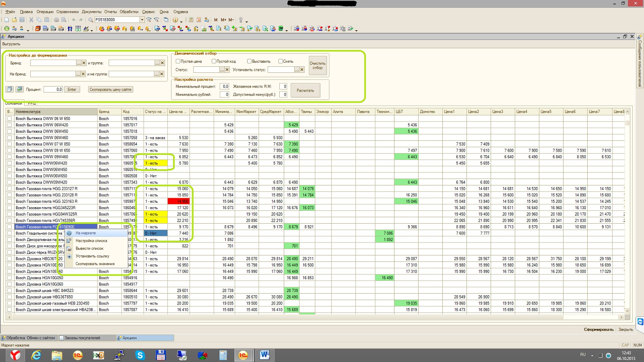Click the Enter button next to Процент
This screenshot has height=362, width=644.
[72, 89]
